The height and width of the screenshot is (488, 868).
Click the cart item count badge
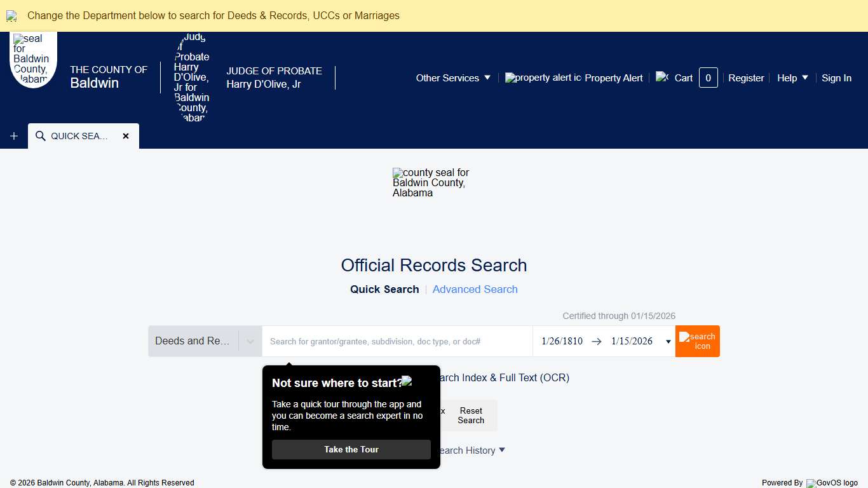click(708, 78)
